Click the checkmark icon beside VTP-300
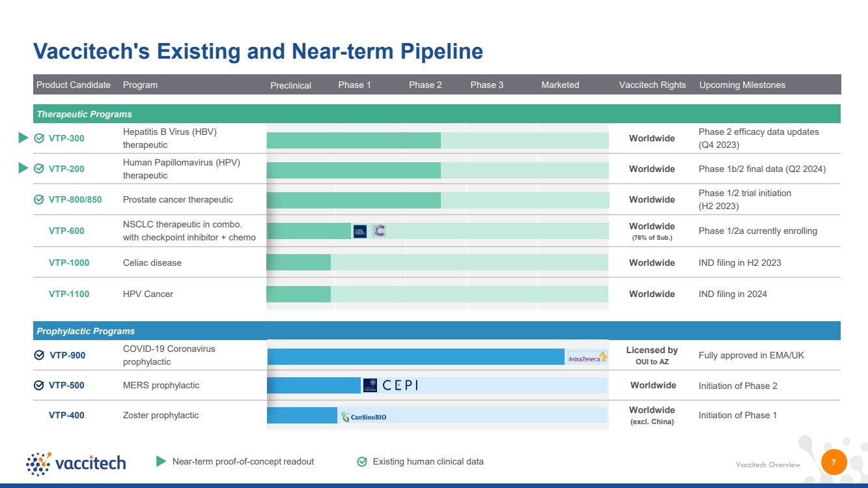This screenshot has height=488, width=868. tap(39, 138)
